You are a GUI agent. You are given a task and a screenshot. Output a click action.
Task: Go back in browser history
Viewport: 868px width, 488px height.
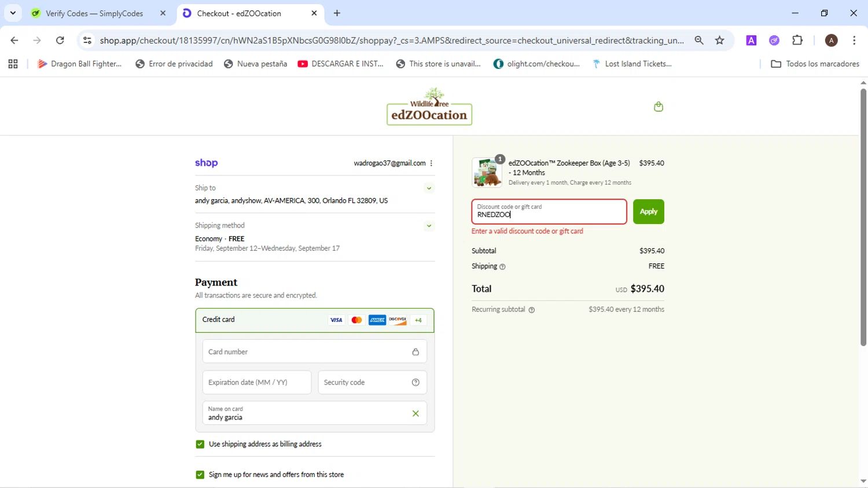pos(14,40)
